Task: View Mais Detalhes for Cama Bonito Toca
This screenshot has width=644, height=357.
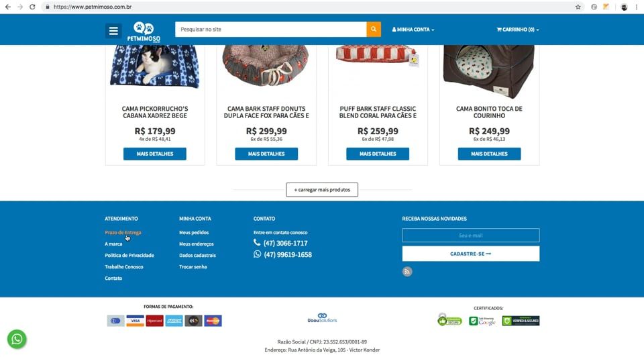Action: (489, 154)
